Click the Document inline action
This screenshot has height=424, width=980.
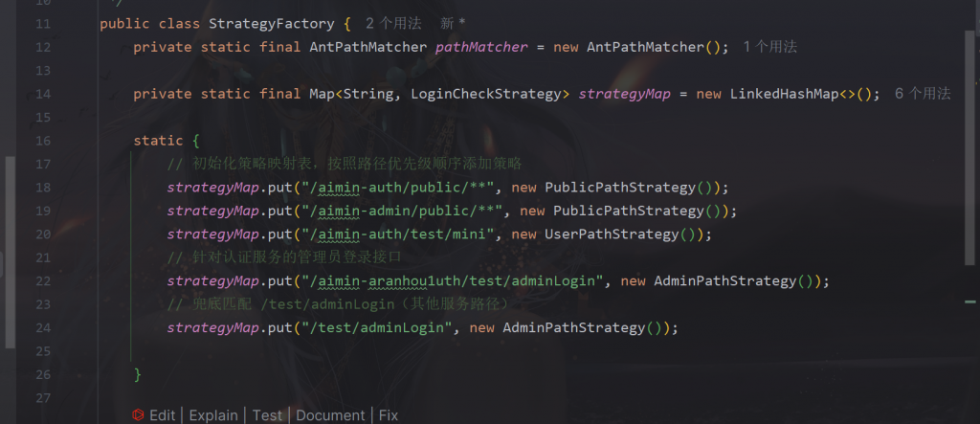point(330,415)
